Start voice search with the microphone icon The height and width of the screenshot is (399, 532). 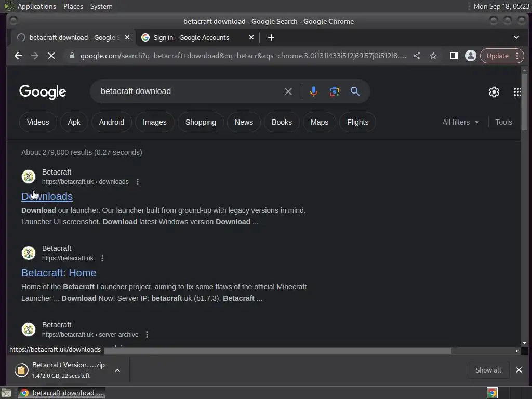tap(313, 91)
